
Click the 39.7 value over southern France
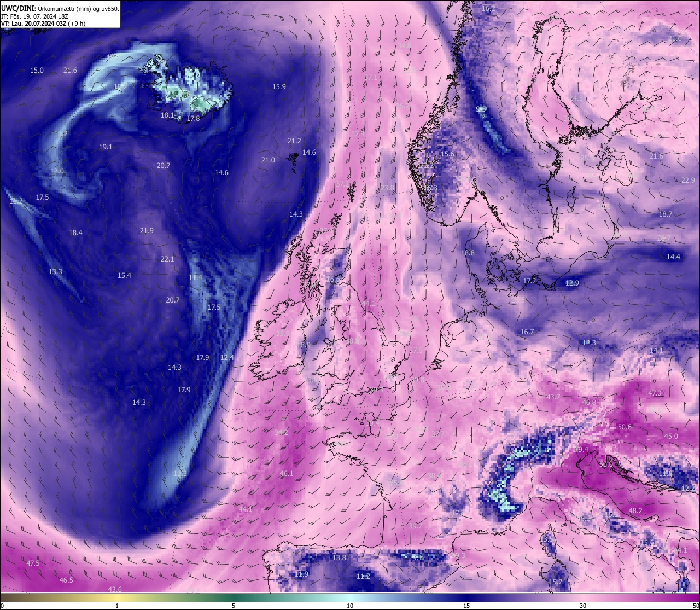pyautogui.click(x=416, y=526)
